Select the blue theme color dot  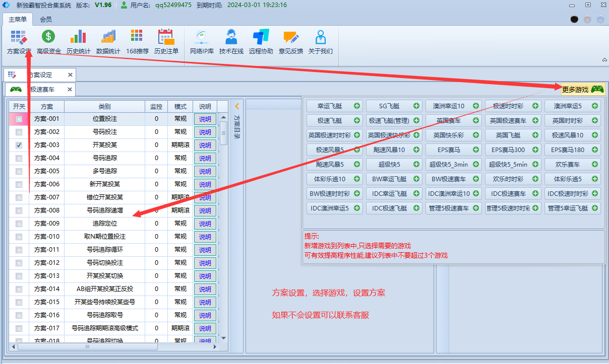600,19
